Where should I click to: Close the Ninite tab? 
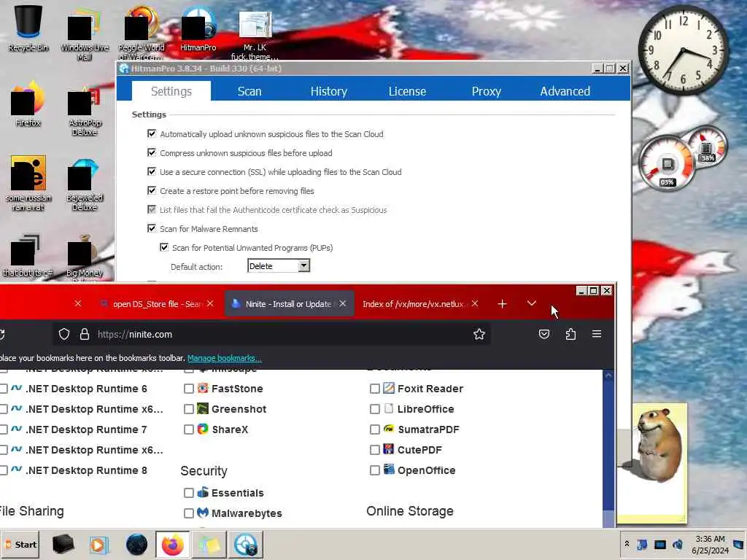(343, 304)
